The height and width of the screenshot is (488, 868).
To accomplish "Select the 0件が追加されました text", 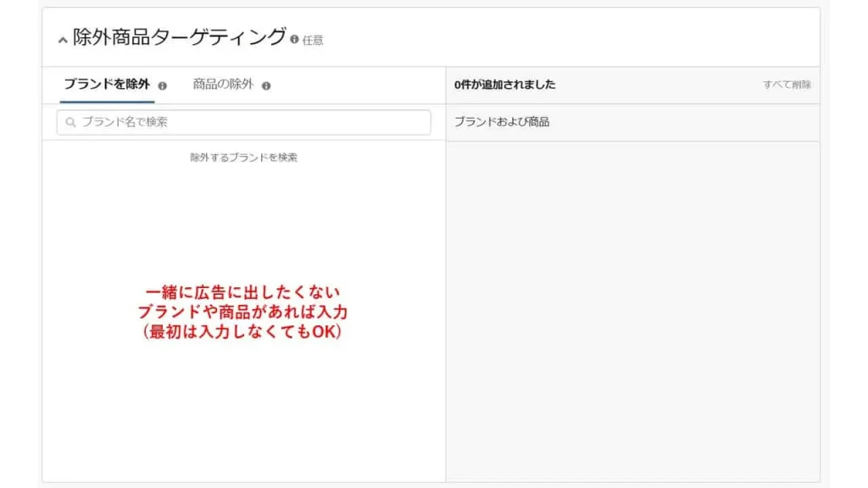I will tap(504, 85).
